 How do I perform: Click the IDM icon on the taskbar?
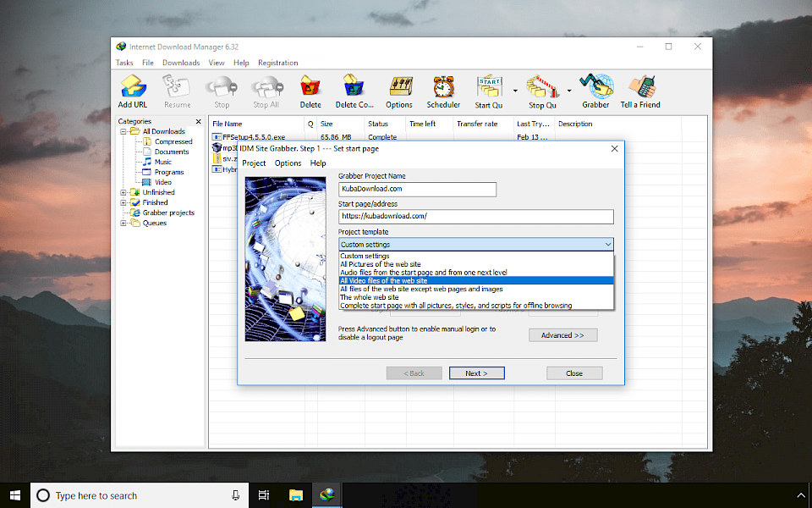pyautogui.click(x=326, y=495)
